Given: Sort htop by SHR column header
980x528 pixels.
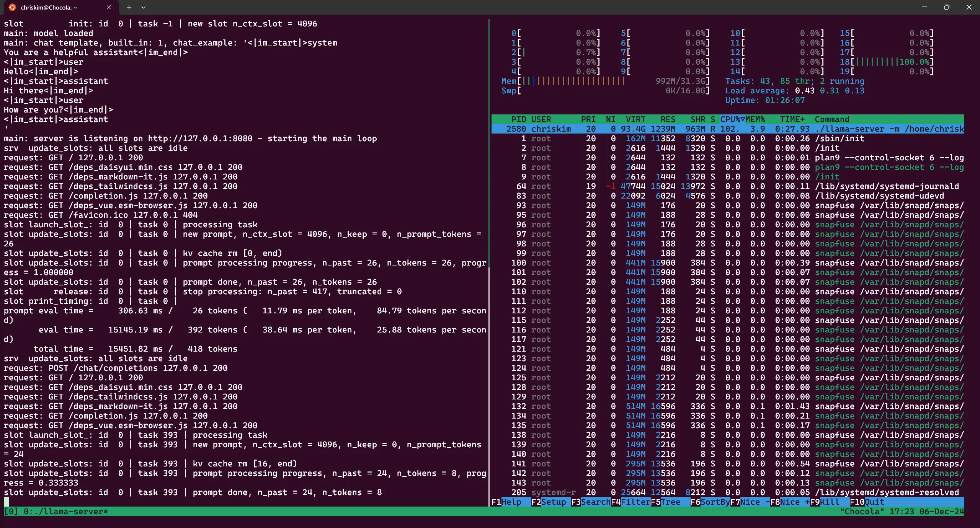Looking at the screenshot, I should coord(698,119).
